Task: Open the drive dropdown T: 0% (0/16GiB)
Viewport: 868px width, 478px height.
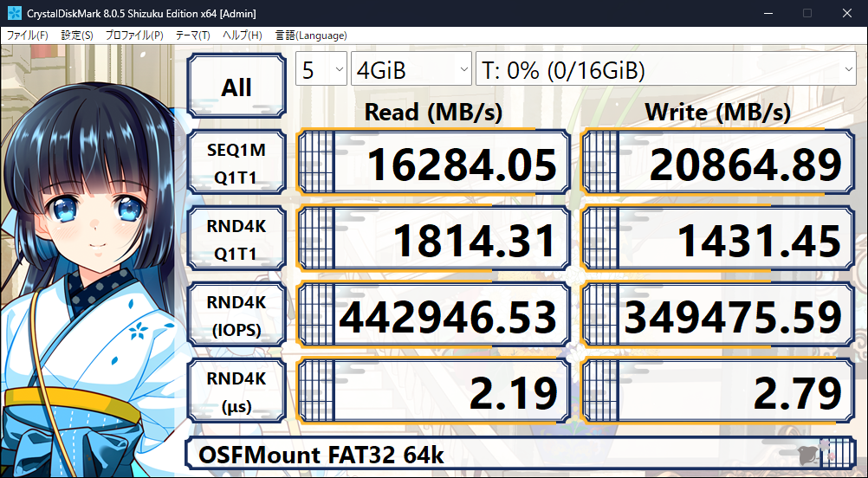Action: 666,69
